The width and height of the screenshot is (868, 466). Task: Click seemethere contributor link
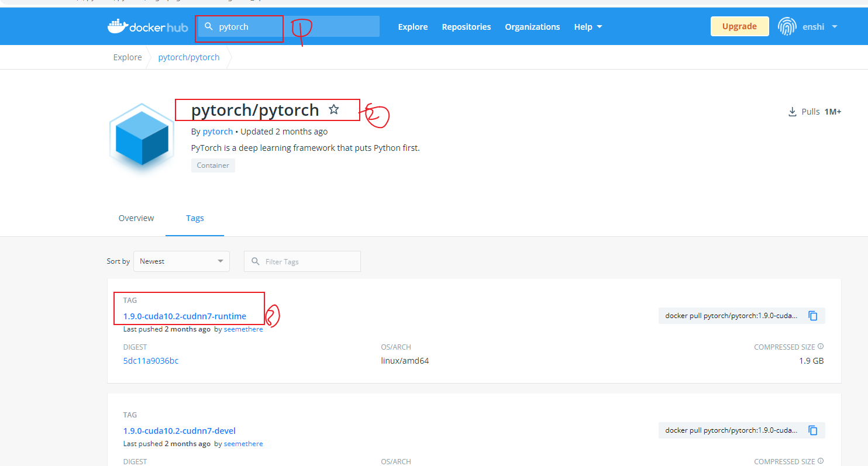(243, 329)
